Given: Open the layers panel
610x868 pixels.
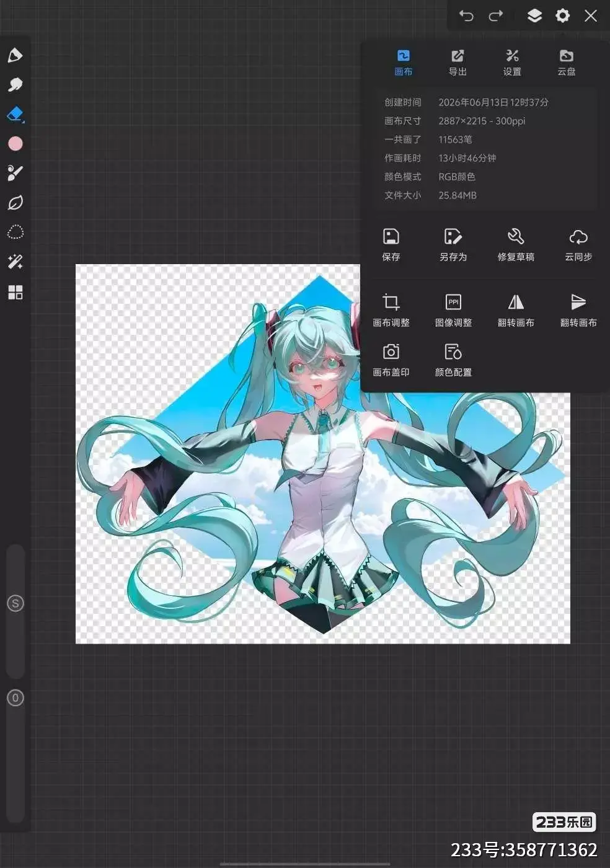Looking at the screenshot, I should [x=534, y=15].
